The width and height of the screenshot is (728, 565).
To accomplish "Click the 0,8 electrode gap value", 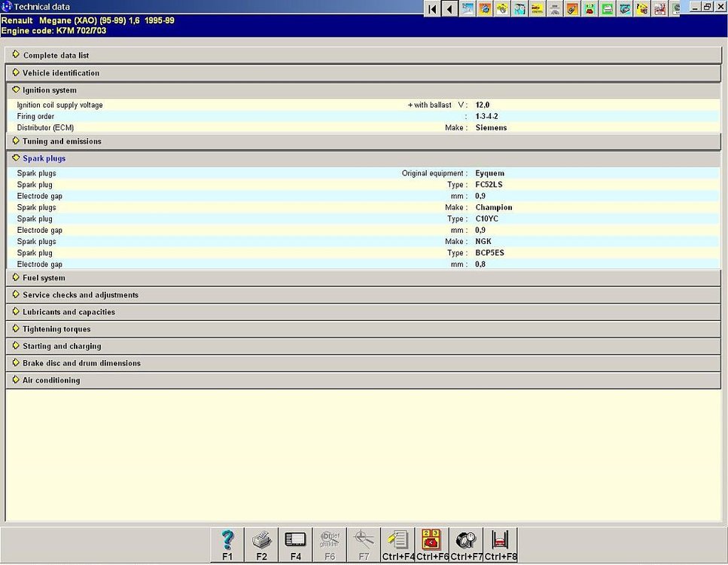I will pyautogui.click(x=480, y=264).
